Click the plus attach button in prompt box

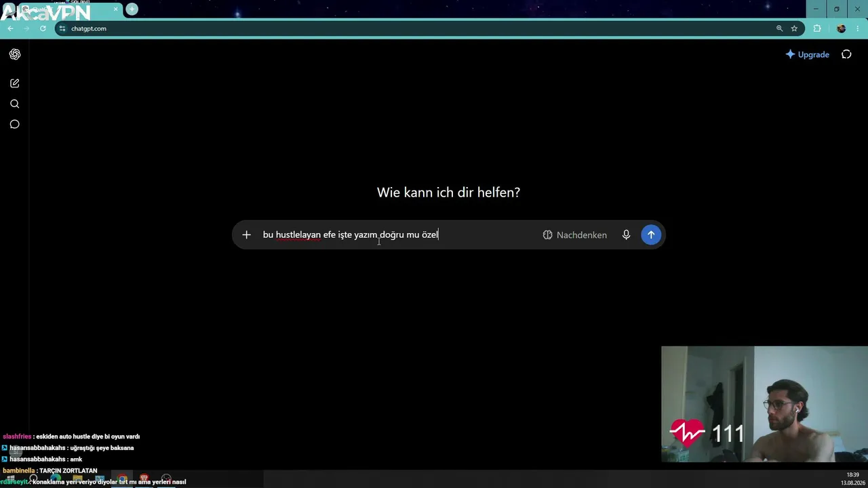246,235
